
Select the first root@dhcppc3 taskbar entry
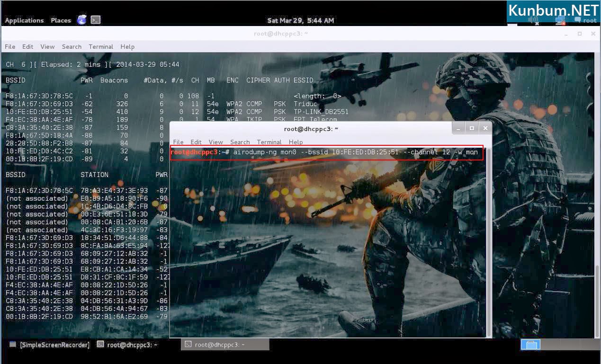[x=127, y=345]
